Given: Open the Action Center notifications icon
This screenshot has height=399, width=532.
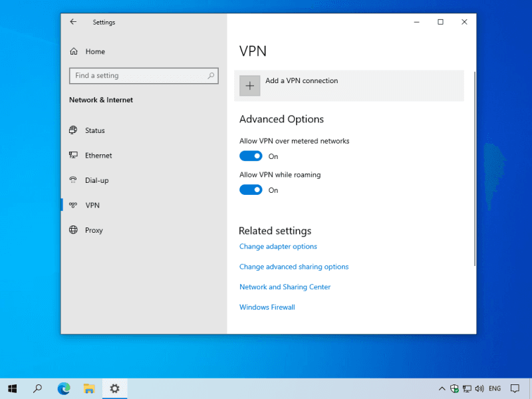Looking at the screenshot, I should tap(515, 388).
